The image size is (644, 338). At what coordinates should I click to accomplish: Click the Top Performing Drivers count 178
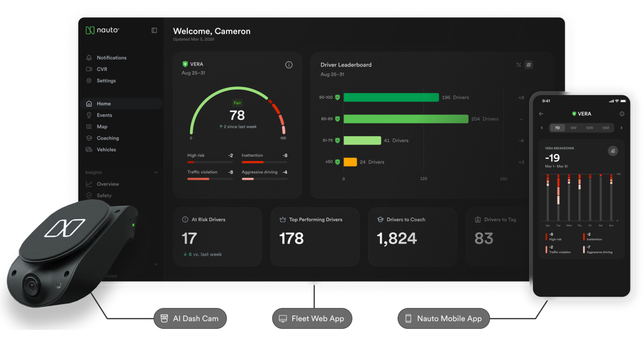[291, 238]
